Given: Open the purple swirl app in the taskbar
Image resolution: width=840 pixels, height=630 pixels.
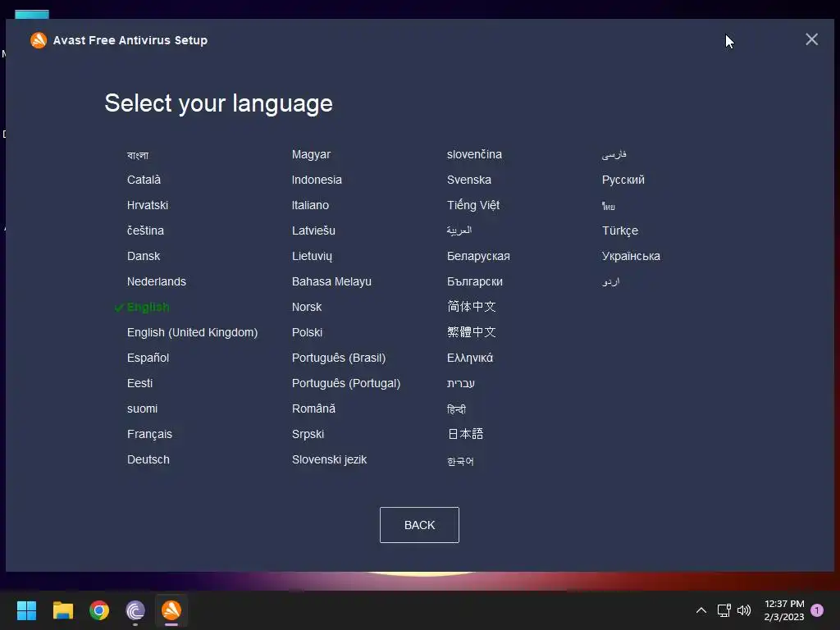Looking at the screenshot, I should tap(135, 610).
